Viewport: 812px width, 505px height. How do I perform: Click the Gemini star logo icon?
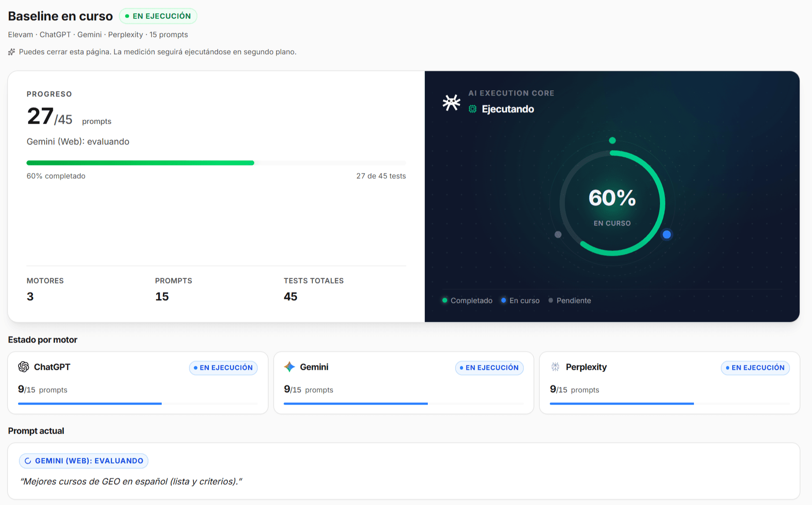pyautogui.click(x=289, y=367)
